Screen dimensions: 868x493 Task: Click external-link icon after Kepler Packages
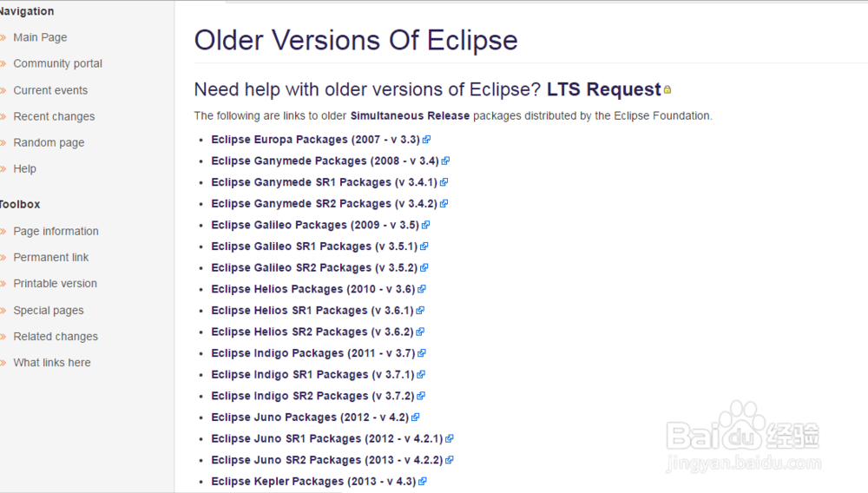click(x=423, y=482)
